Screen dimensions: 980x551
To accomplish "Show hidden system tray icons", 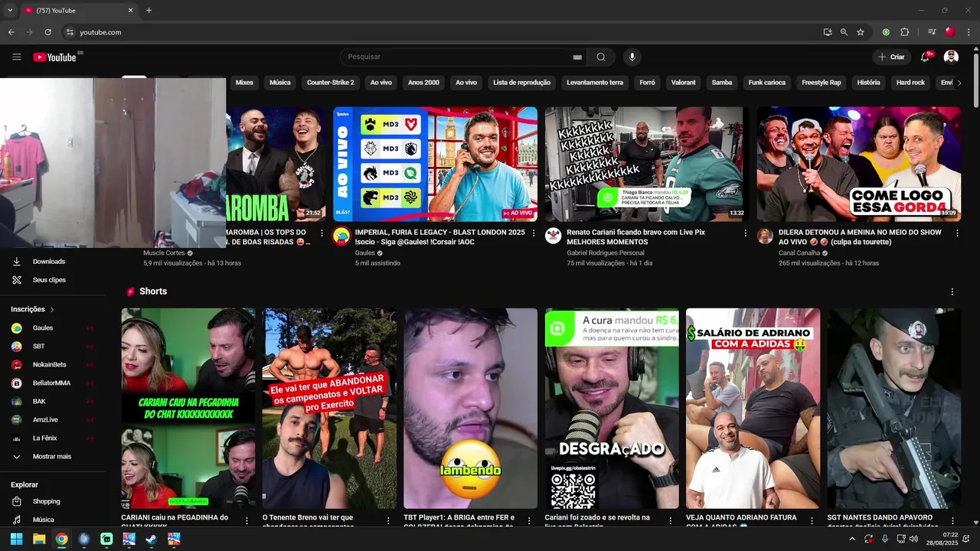I will pyautogui.click(x=852, y=539).
